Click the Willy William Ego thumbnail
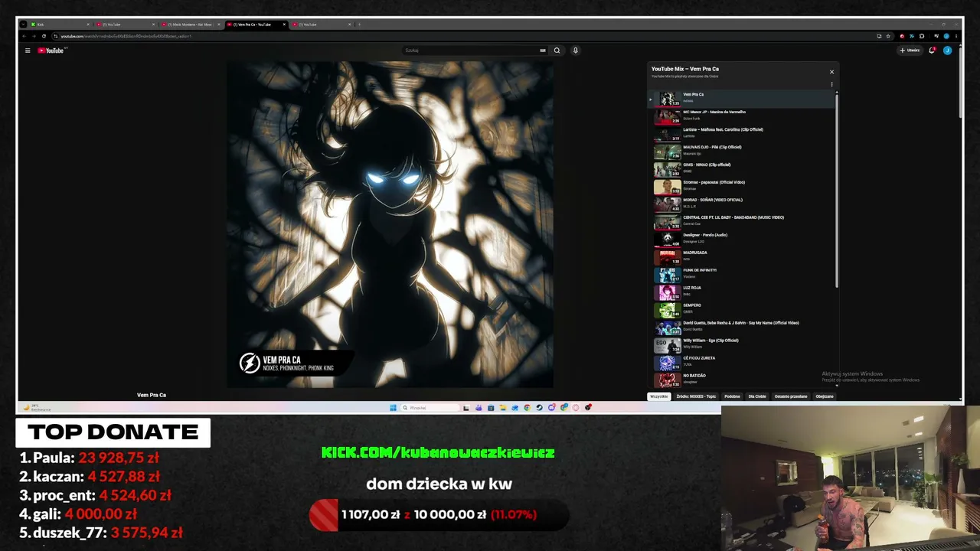 tap(668, 344)
